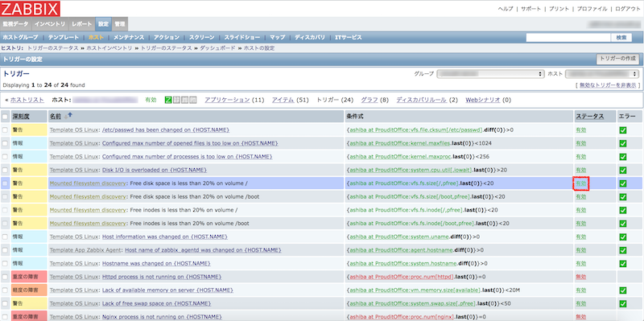This screenshot has width=644, height=321.
Task: Click the 検索 search button
Action: (x=621, y=37)
